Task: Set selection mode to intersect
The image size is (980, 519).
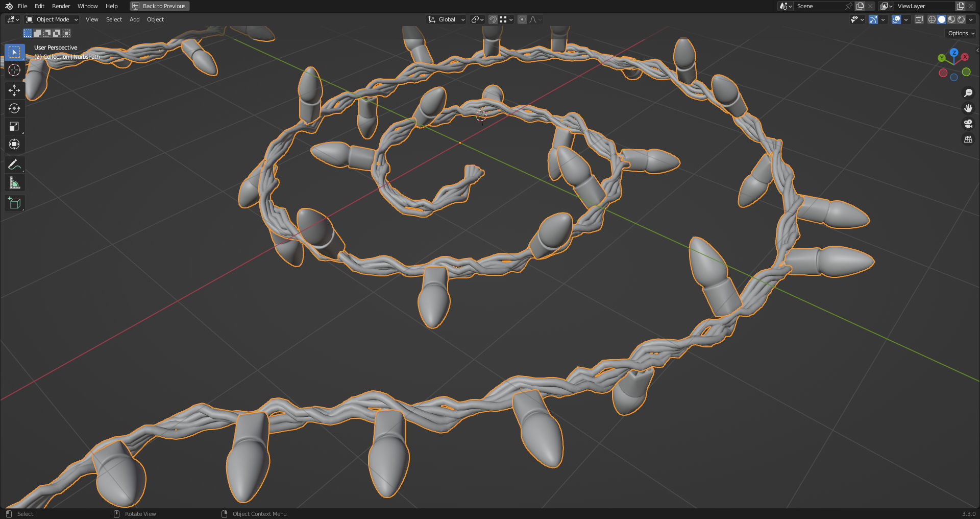Action: (x=66, y=33)
